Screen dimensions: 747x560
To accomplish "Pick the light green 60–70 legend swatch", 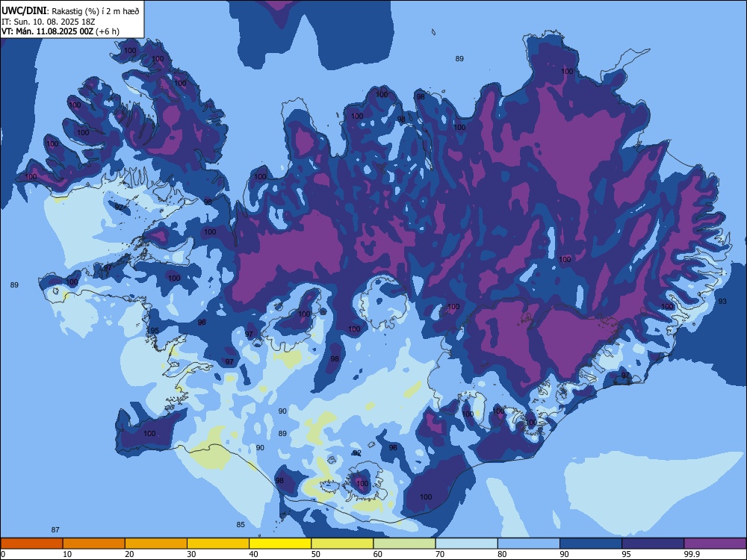I will pos(404,544).
